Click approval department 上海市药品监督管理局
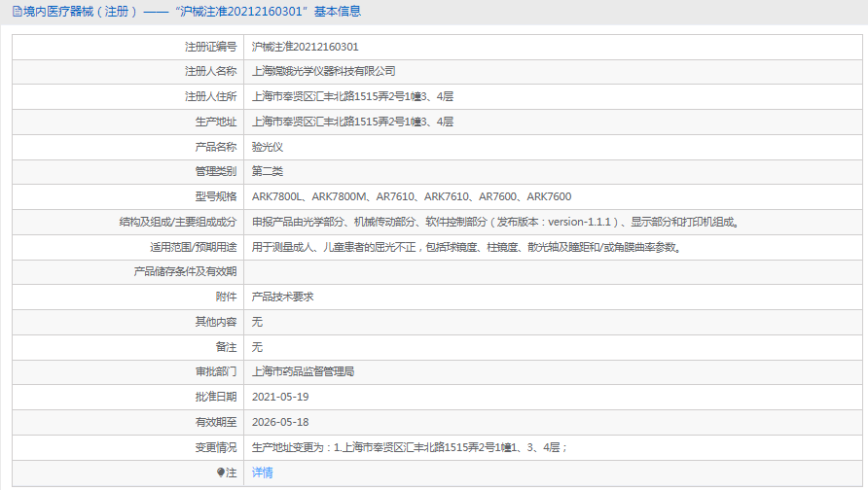 (303, 371)
